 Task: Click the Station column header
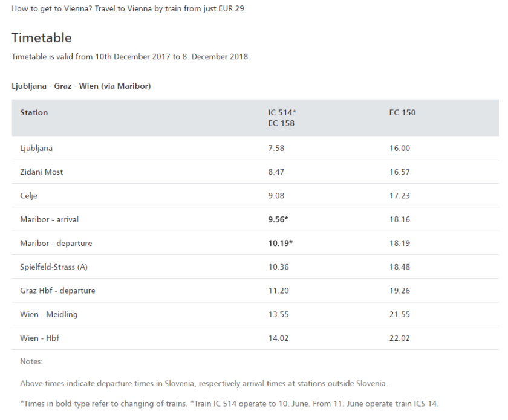34,112
